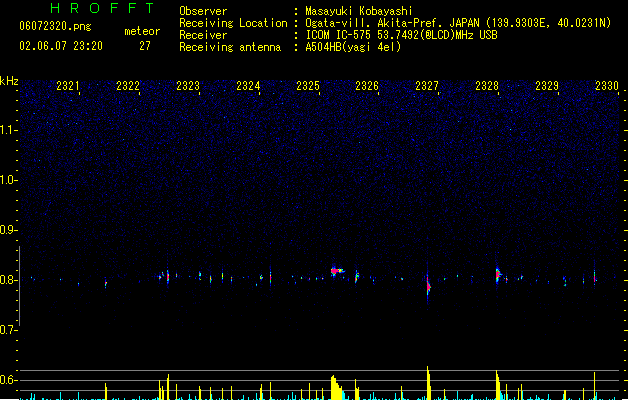This screenshot has width=629, height=400.
Task: Click the 2322 time marker
Action: tap(128, 85)
